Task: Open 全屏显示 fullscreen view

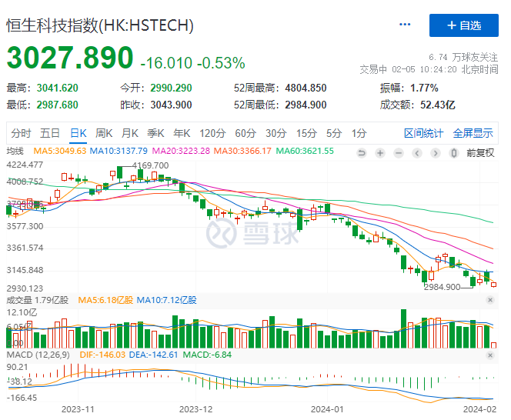Action: [473, 133]
